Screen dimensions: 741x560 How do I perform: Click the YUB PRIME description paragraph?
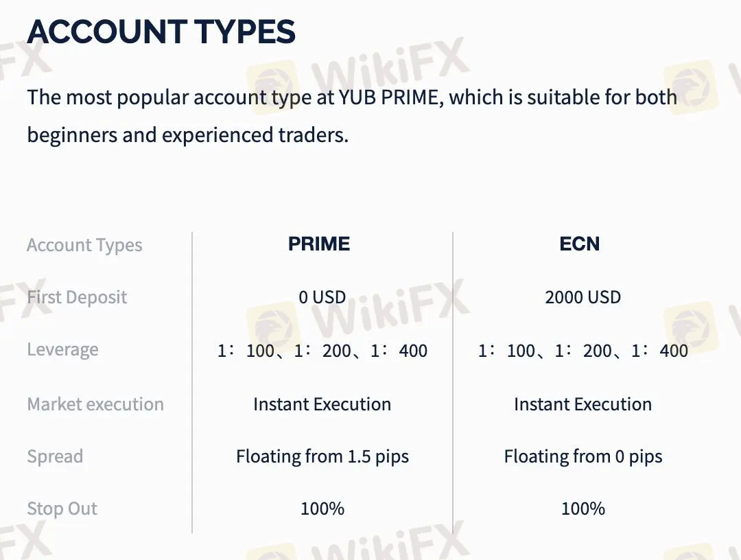352,116
